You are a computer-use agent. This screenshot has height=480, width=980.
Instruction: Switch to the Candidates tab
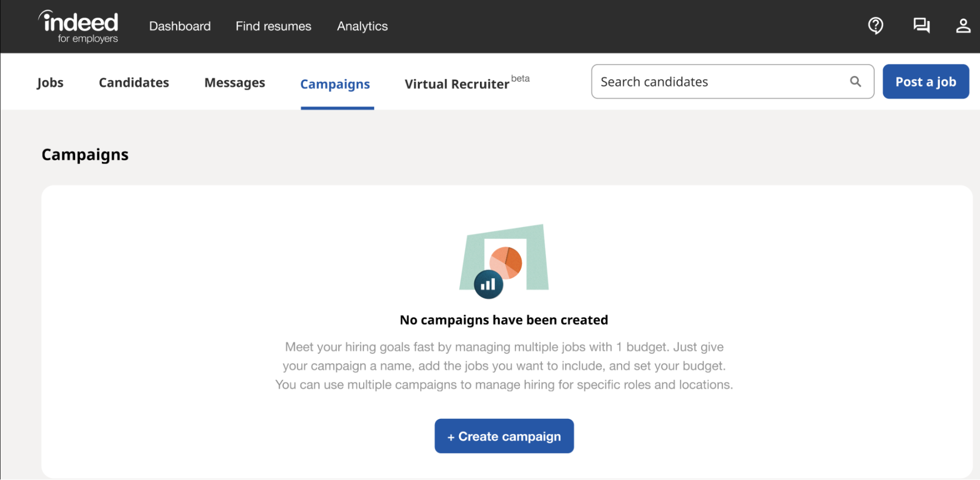[x=134, y=83]
